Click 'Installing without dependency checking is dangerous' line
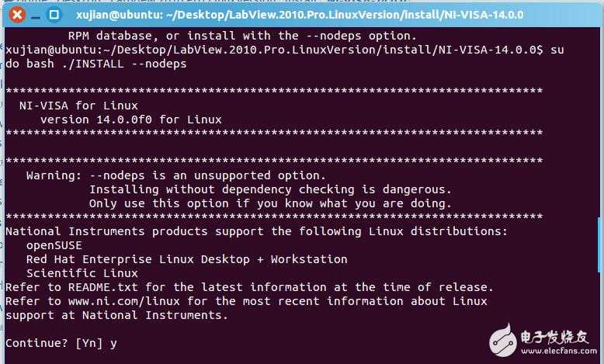The width and height of the screenshot is (604, 364). (x=269, y=189)
